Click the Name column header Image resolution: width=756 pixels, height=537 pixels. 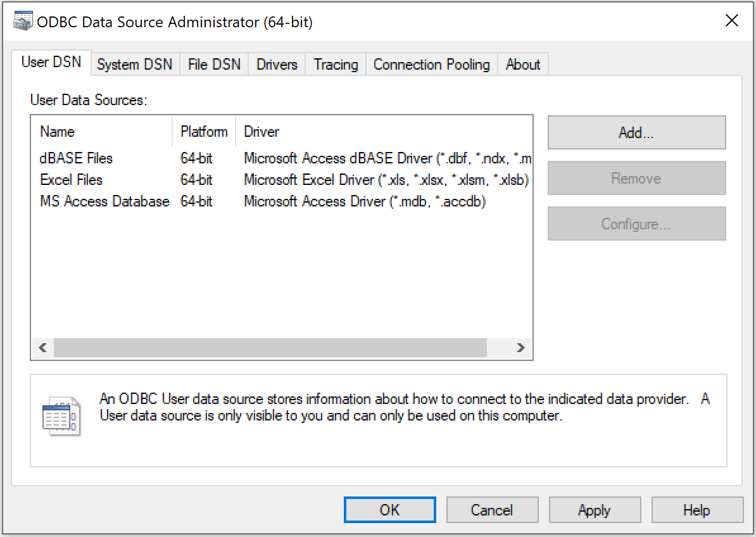click(58, 132)
